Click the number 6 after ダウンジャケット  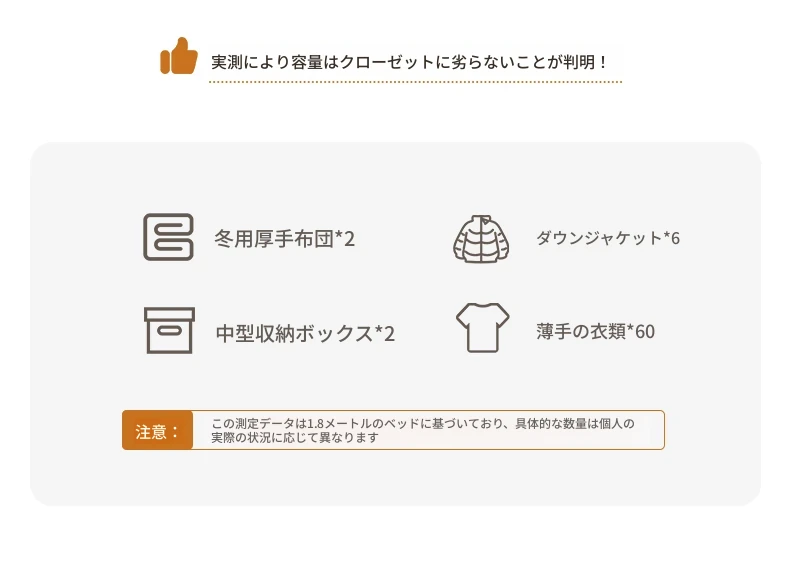pyautogui.click(x=675, y=238)
